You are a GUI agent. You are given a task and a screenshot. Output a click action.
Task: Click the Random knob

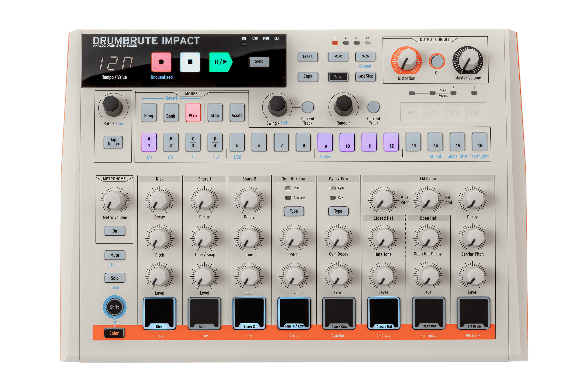(x=344, y=105)
